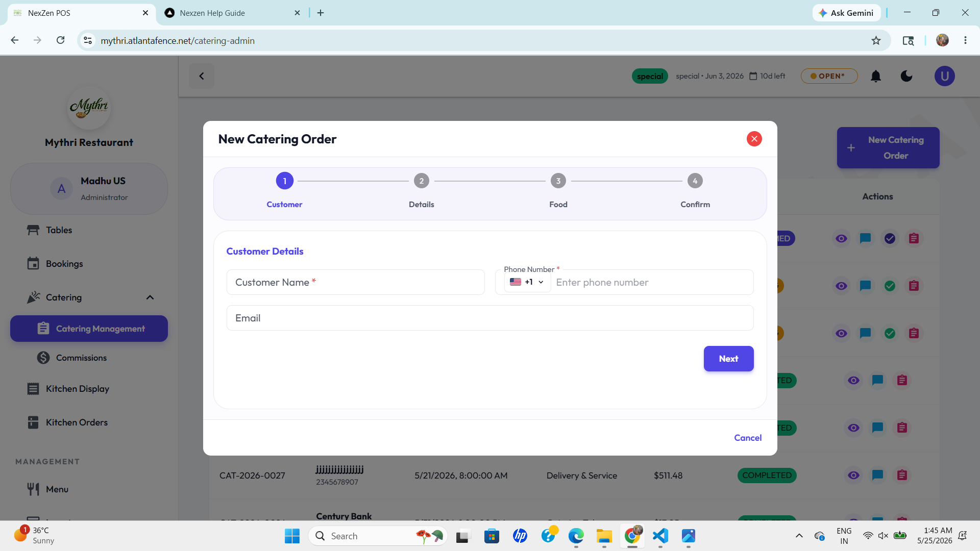Click the Next button
Screen dimensions: 980x551
(x=728, y=359)
